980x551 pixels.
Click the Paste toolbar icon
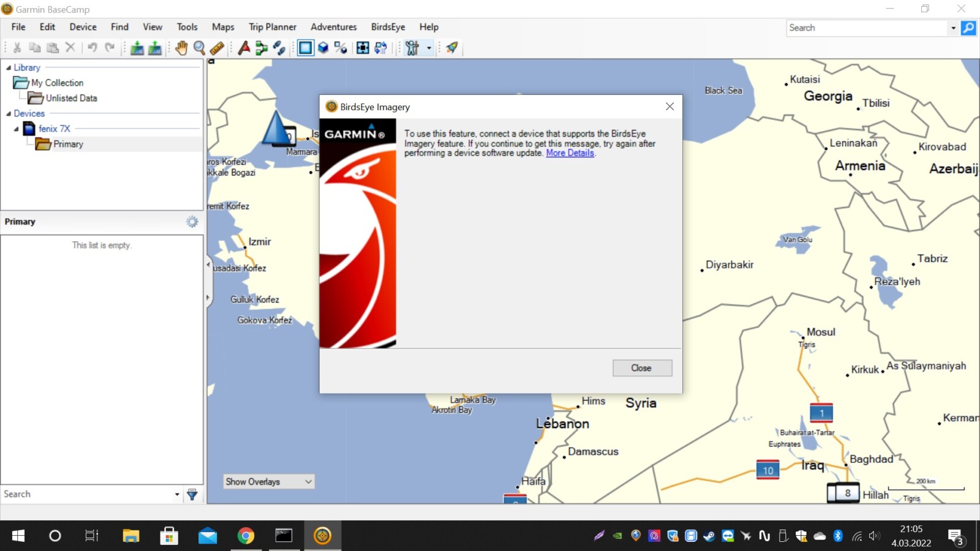point(53,48)
